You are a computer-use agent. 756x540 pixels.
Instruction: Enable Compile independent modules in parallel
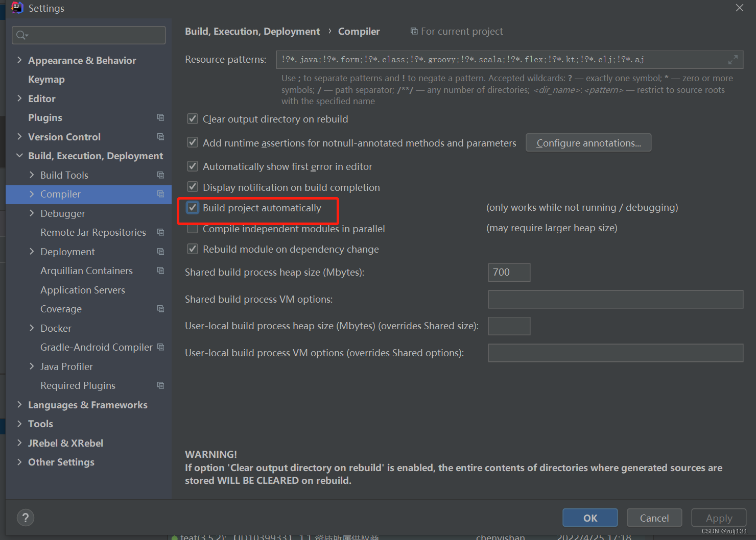tap(193, 229)
